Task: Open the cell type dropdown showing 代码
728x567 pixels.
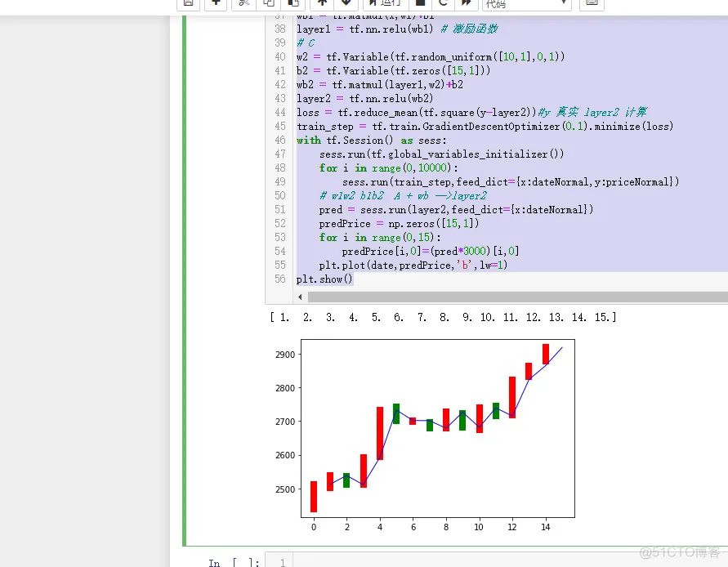Action: 527,3
